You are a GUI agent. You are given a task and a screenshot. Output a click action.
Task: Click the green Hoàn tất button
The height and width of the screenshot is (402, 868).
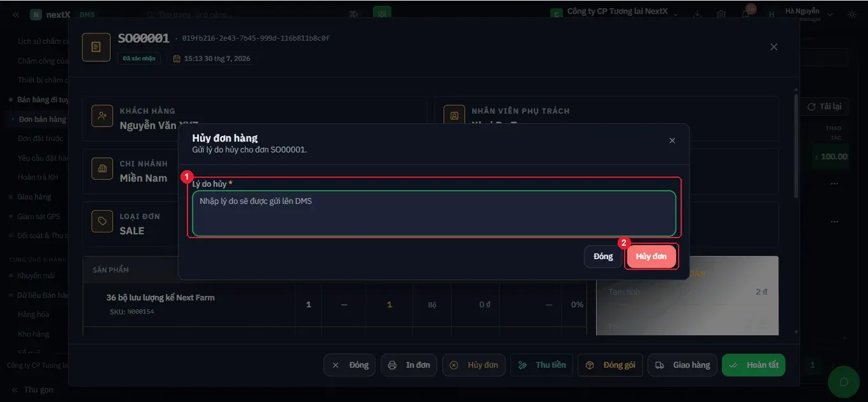pyautogui.click(x=754, y=365)
